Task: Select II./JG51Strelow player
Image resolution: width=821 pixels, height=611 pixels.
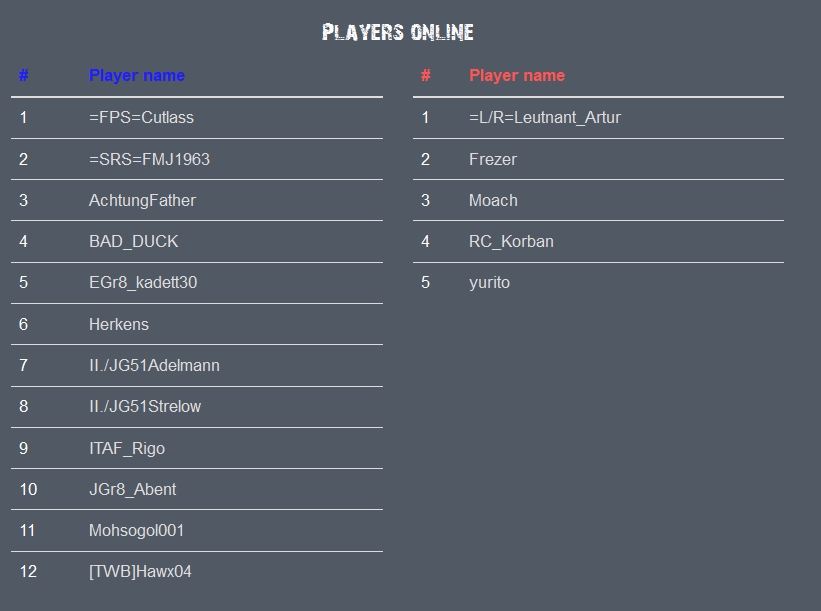Action: (x=145, y=407)
